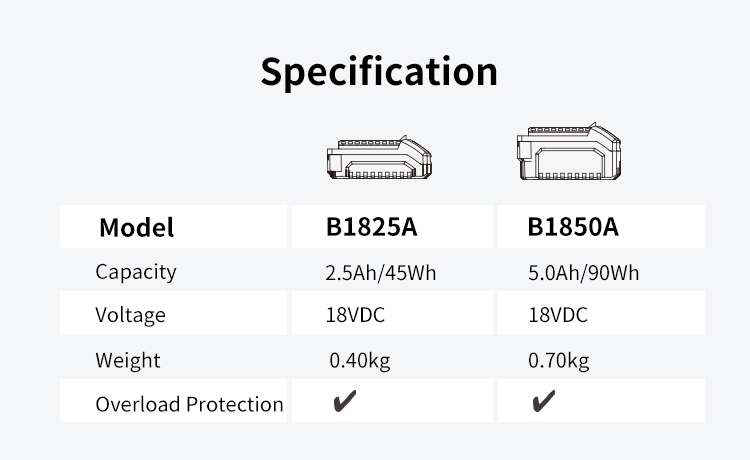Image resolution: width=750 pixels, height=460 pixels.
Task: Click the Capacity row label
Action: click(x=136, y=271)
